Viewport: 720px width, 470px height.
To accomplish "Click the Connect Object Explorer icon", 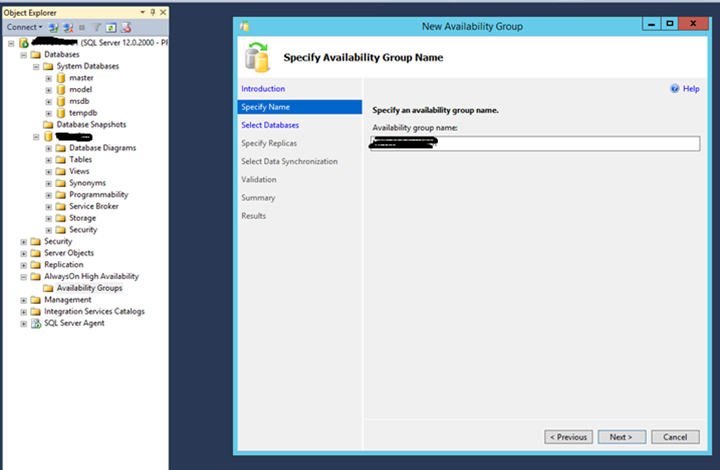I will click(x=55, y=27).
